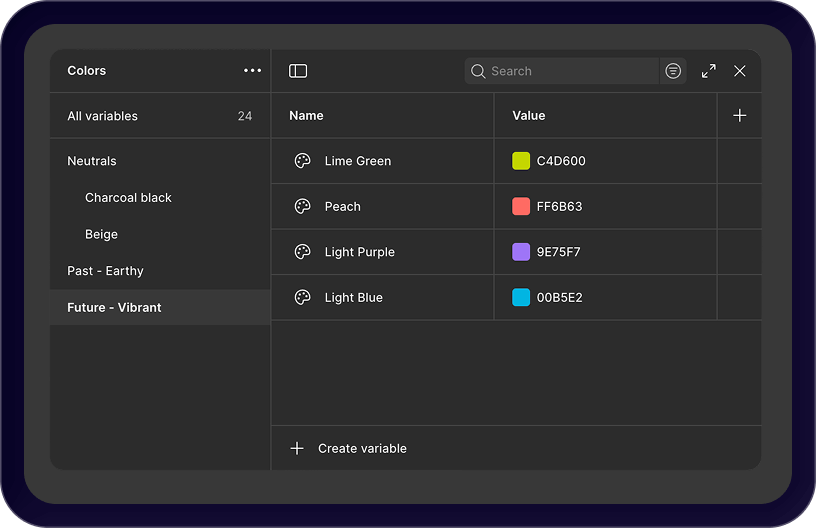The image size is (816, 528).
Task: Add a new mode column with plus
Action: [x=740, y=116]
